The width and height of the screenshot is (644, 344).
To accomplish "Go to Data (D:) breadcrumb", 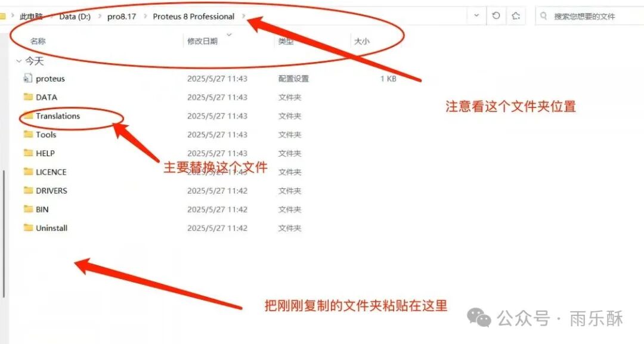I will [x=75, y=16].
